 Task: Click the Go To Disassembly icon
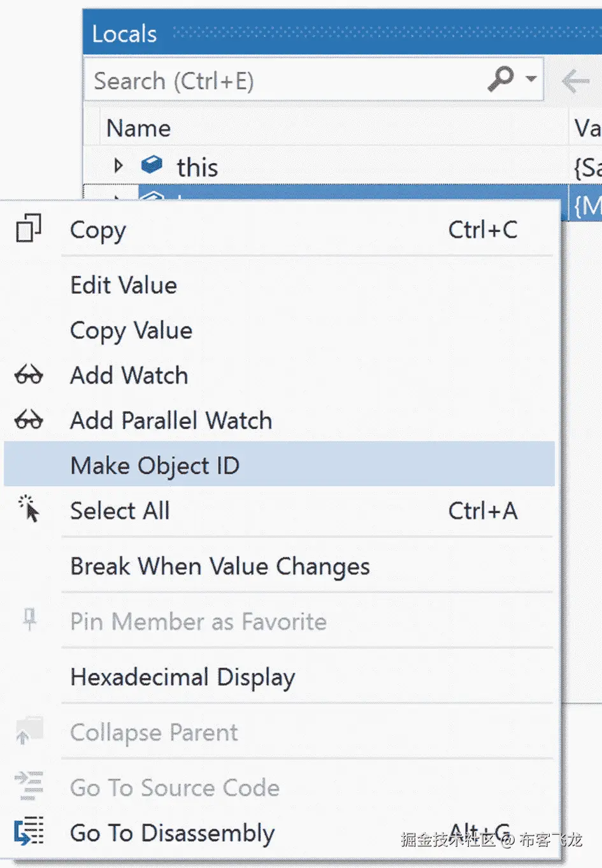(29, 832)
